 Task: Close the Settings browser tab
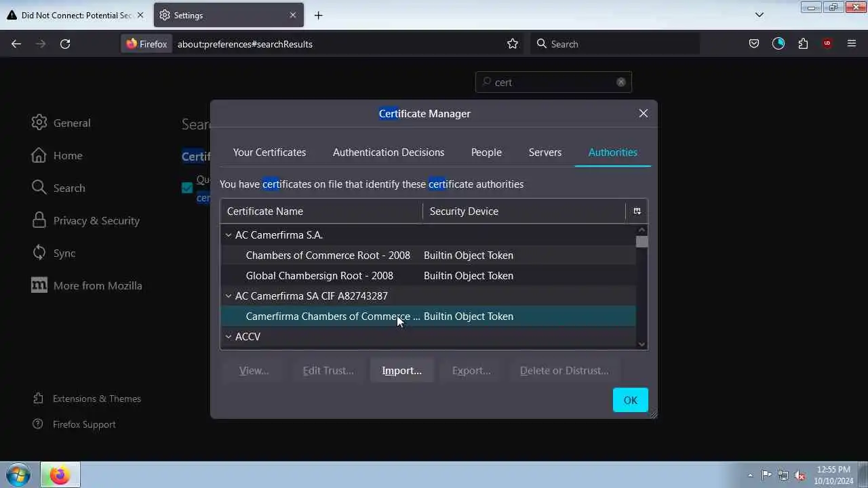point(293,15)
